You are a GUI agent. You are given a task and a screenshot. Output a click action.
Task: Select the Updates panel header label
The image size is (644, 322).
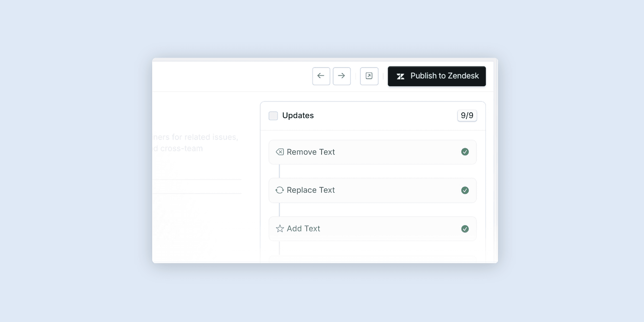point(298,116)
